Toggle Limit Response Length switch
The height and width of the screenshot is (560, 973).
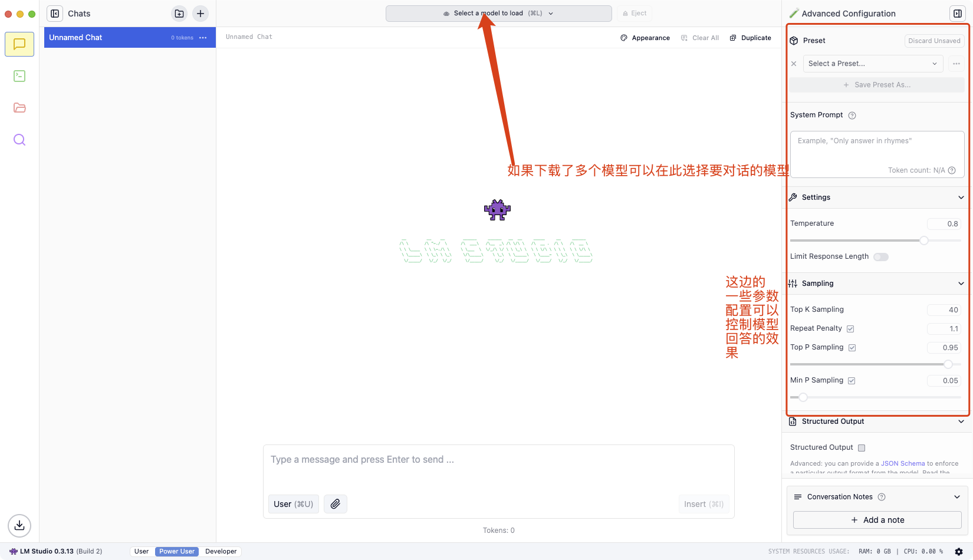881,257
